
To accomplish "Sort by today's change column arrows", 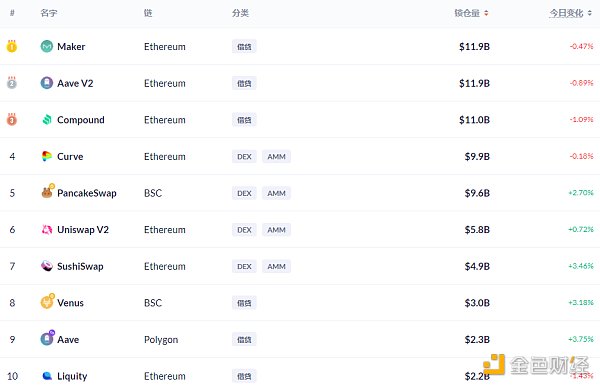I will (590, 13).
